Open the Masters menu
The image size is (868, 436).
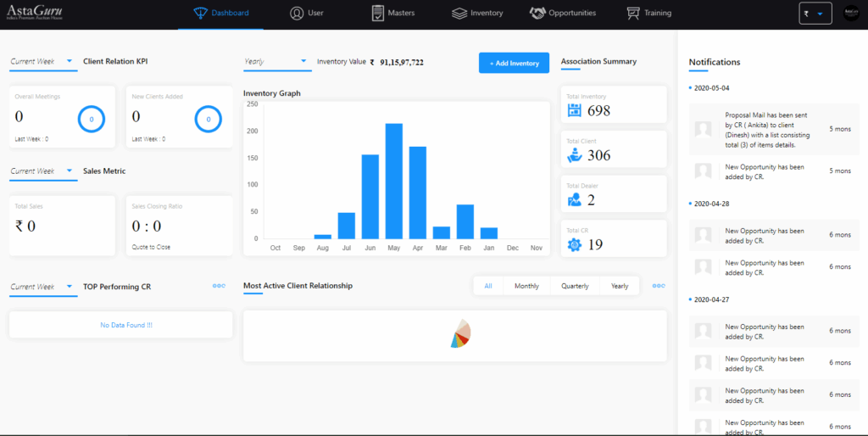tap(393, 13)
